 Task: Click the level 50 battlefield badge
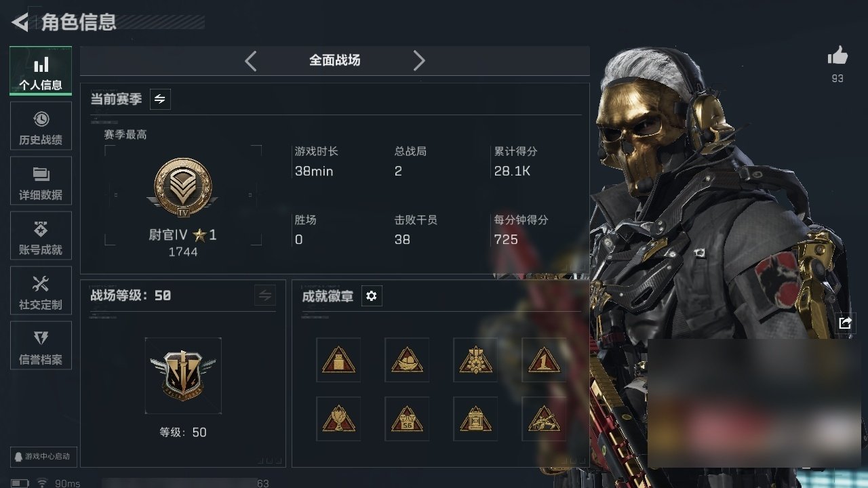coord(183,375)
